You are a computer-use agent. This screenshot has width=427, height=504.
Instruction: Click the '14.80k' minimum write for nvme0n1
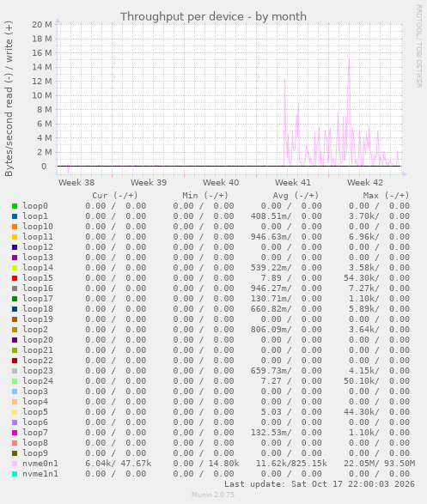223,464
